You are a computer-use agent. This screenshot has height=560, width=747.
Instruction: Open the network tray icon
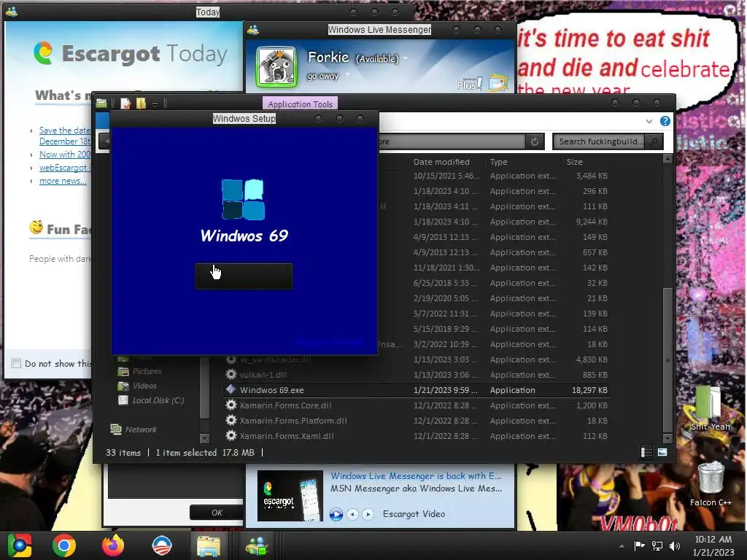coord(657,545)
